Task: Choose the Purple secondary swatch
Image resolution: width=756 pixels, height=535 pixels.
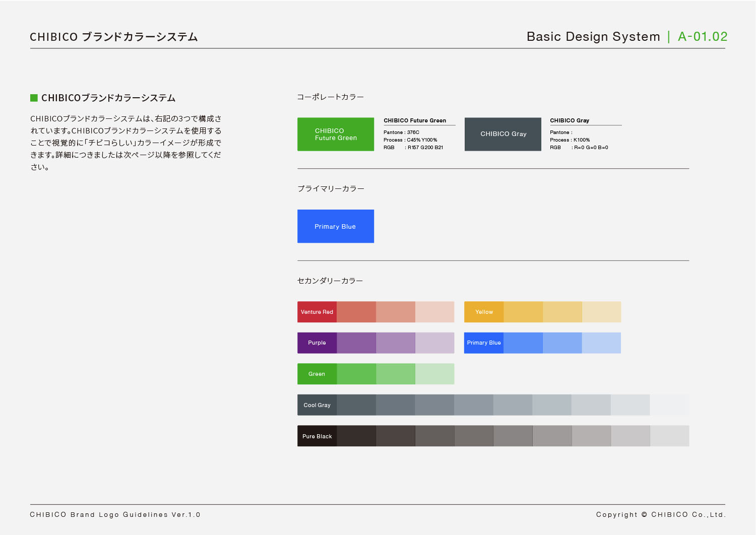Action: 317,343
